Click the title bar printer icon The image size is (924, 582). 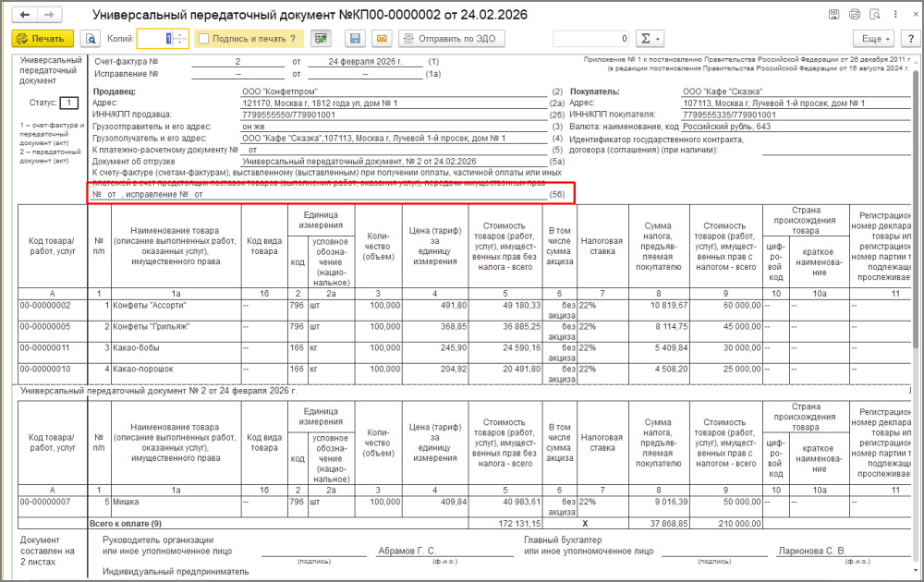(x=855, y=15)
